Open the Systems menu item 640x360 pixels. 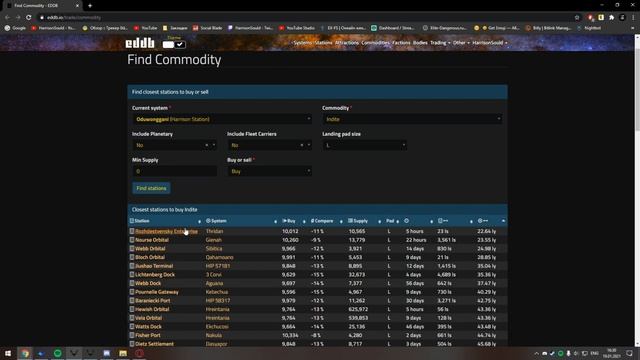[x=302, y=43]
